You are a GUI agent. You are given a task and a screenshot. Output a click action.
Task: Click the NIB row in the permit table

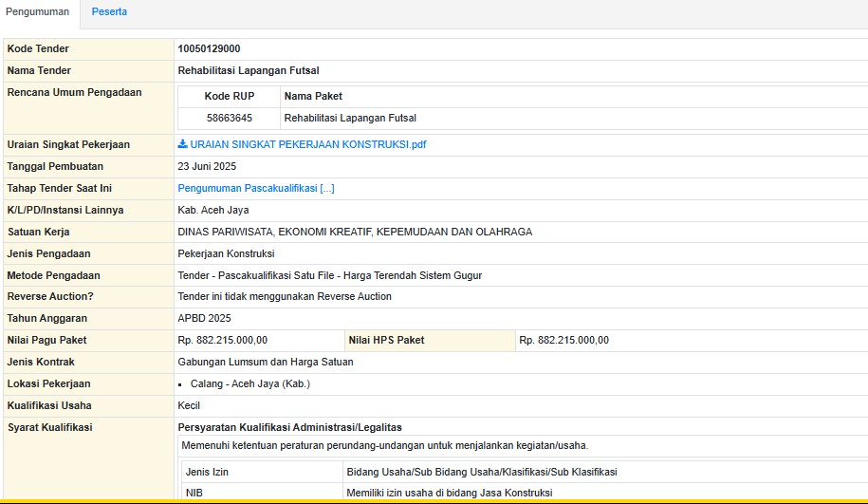[194, 493]
